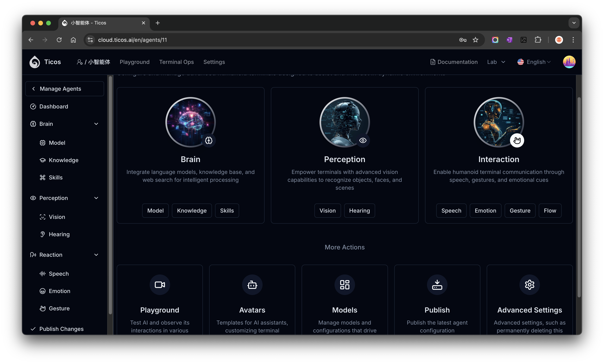Click the Models grid icon

coord(344,285)
